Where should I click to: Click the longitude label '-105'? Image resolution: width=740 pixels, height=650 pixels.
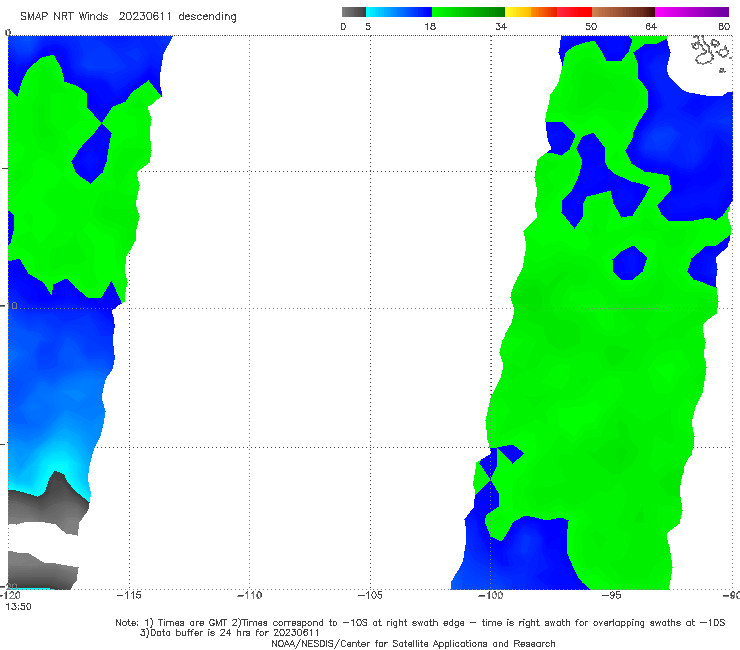370,596
